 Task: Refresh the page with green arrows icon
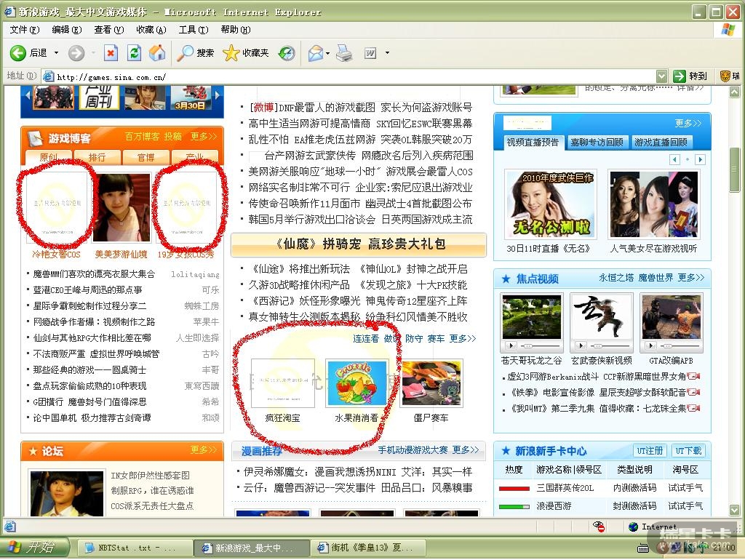(135, 52)
